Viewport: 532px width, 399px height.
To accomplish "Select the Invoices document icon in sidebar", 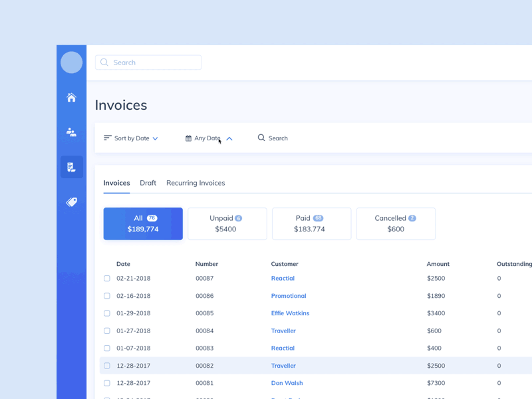I will tap(71, 167).
